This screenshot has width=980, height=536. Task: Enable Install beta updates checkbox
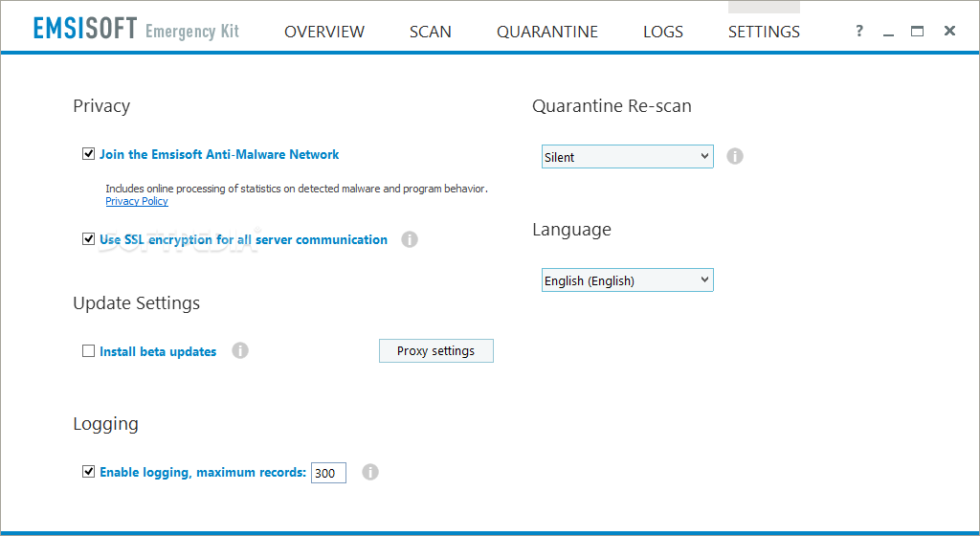coord(89,351)
